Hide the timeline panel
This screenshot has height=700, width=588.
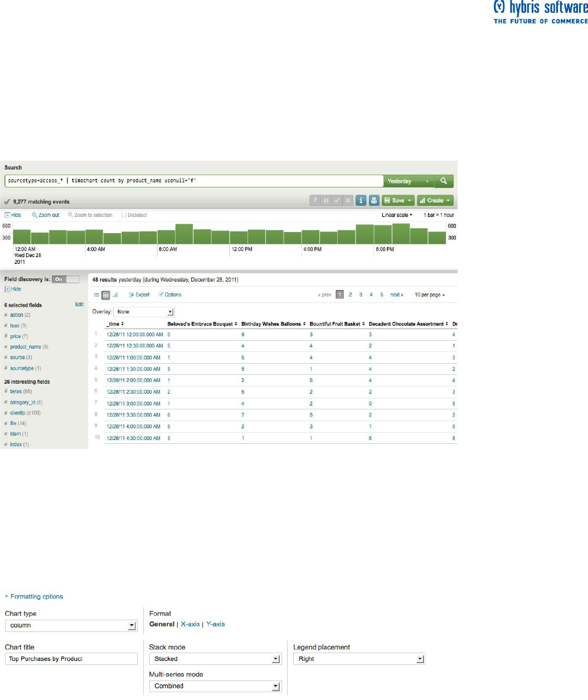13,215
